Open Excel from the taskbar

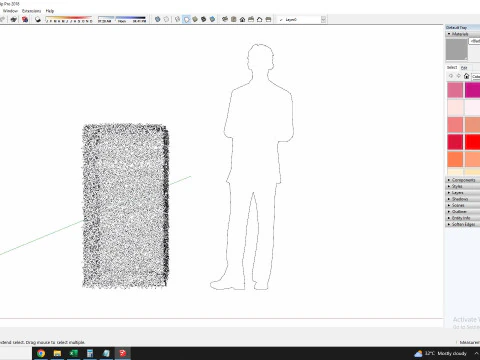coord(73,353)
